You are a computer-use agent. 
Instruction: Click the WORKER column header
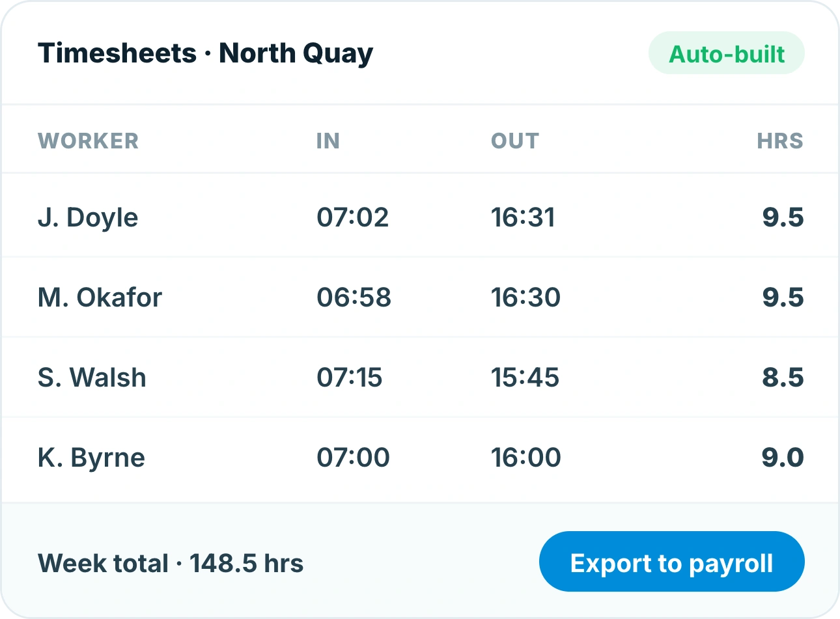pos(88,141)
